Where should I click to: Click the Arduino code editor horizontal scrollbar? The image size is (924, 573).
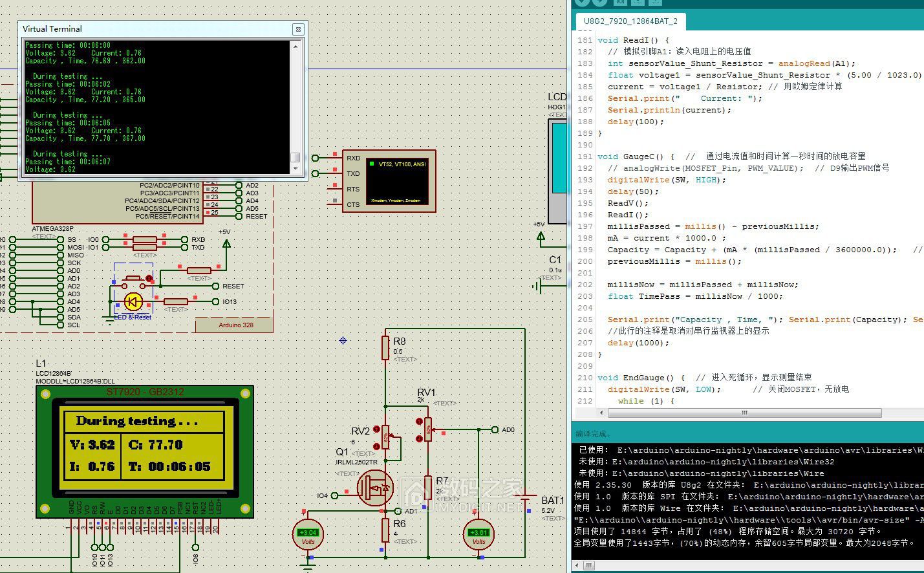744,413
